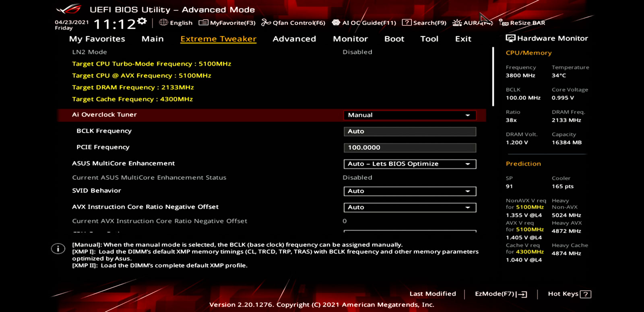Select the PCIE Frequency label
644x312 pixels.
tap(103, 147)
